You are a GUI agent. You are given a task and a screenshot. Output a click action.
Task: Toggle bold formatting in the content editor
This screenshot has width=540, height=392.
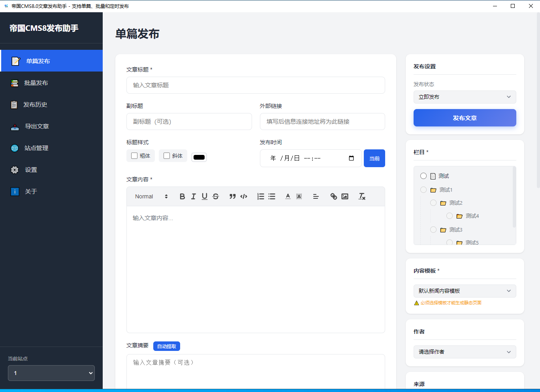pyautogui.click(x=182, y=196)
